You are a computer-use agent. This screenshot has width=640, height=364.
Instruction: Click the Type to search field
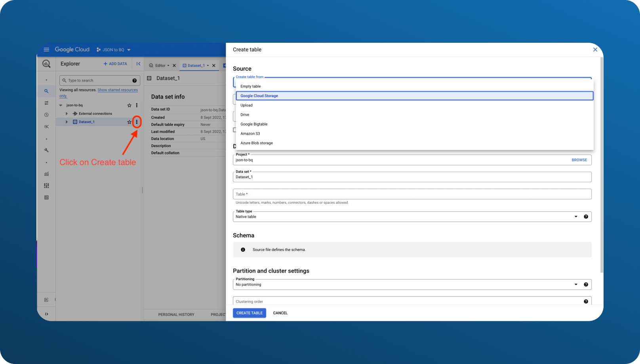click(100, 80)
